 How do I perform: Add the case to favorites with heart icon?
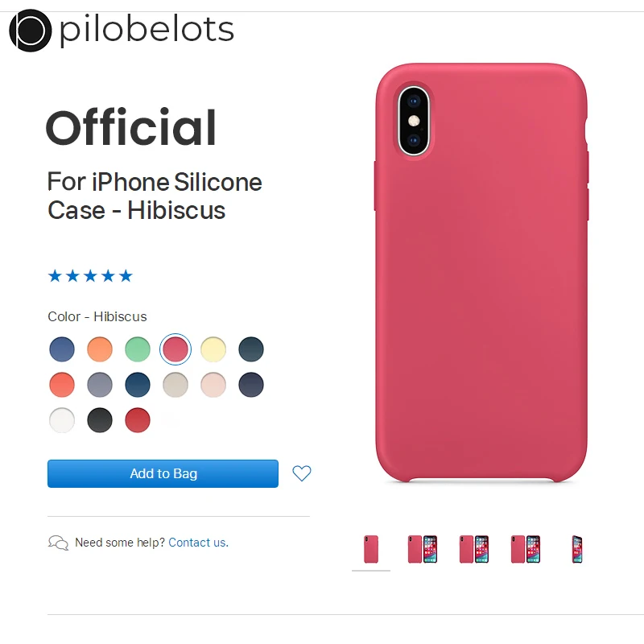pyautogui.click(x=301, y=473)
